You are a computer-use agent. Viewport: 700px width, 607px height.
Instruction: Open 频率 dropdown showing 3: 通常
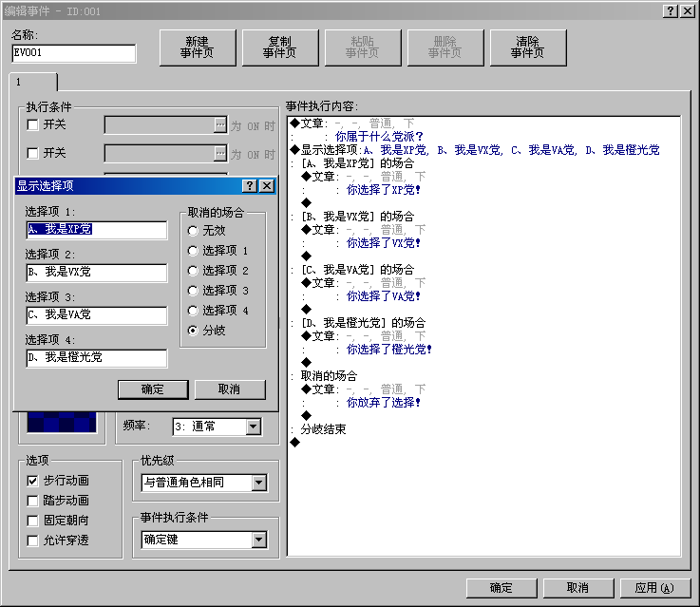254,427
